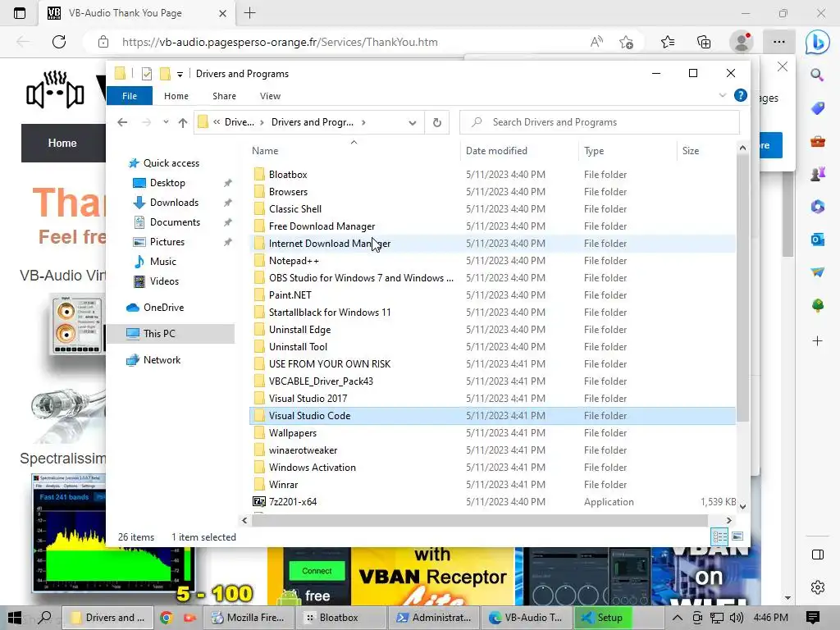Expand the breadcrumb chevron after Drivers and Progr...
840x630 pixels.
click(363, 122)
